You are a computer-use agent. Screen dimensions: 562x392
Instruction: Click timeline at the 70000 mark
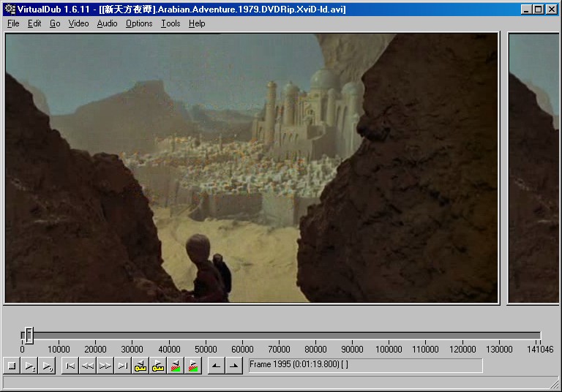point(279,336)
